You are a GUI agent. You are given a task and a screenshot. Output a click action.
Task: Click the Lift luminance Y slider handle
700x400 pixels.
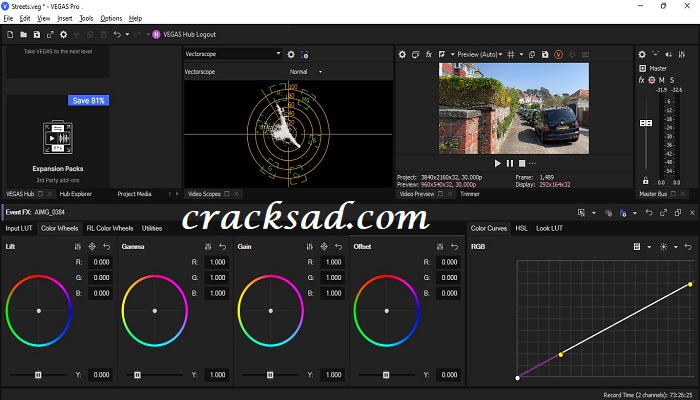pos(38,375)
